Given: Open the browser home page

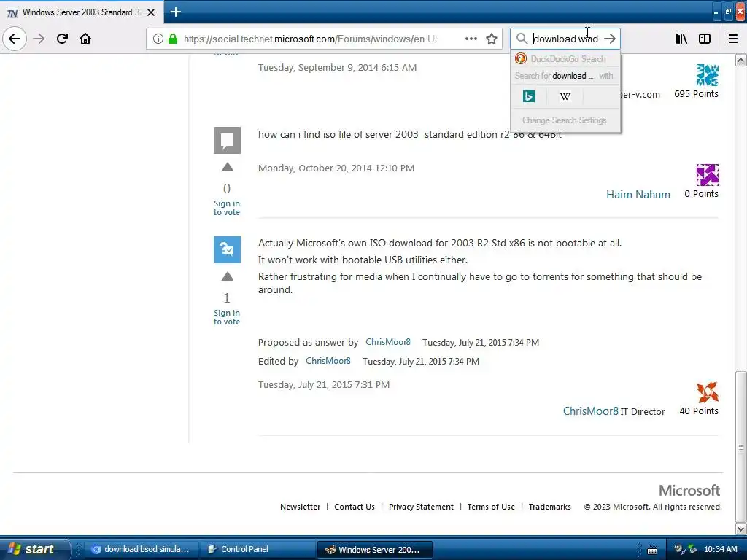Looking at the screenshot, I should [85, 39].
